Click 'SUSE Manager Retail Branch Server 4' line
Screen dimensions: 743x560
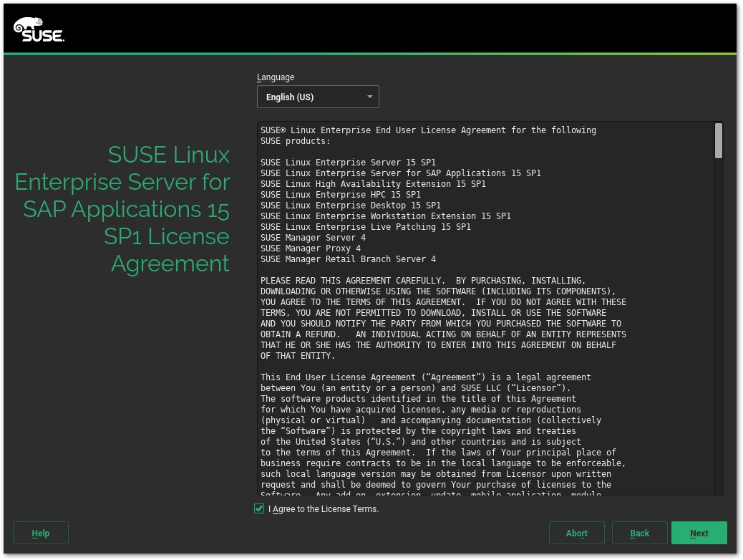(x=348, y=259)
